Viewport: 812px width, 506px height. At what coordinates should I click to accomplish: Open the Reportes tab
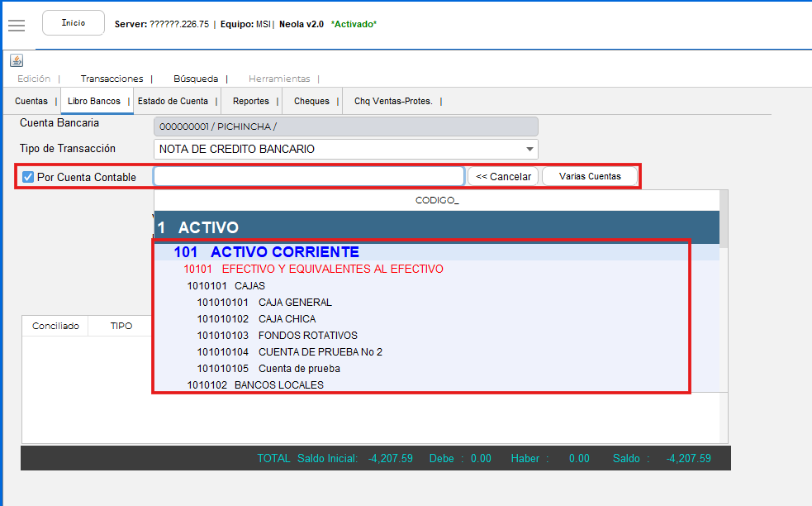(x=250, y=101)
